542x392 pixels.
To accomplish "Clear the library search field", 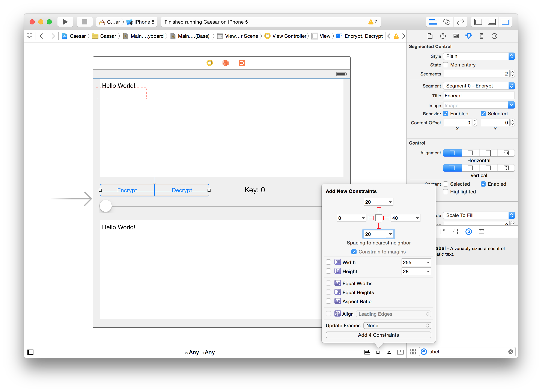I will click(510, 352).
